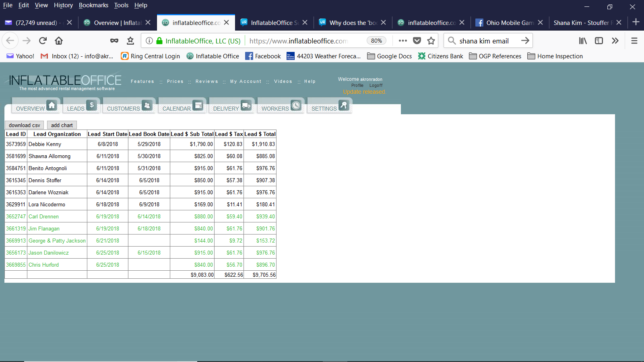Click the Workers clock icon
The image size is (644, 362).
click(296, 105)
